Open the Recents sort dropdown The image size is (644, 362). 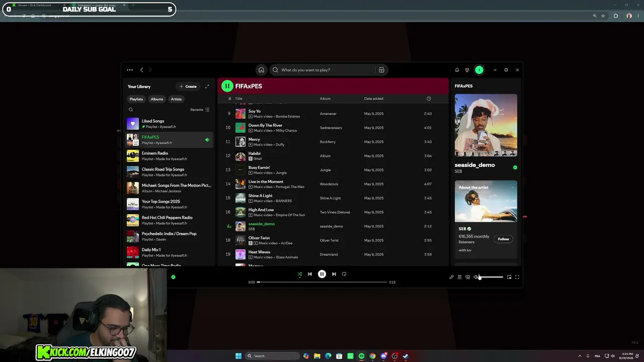200,110
